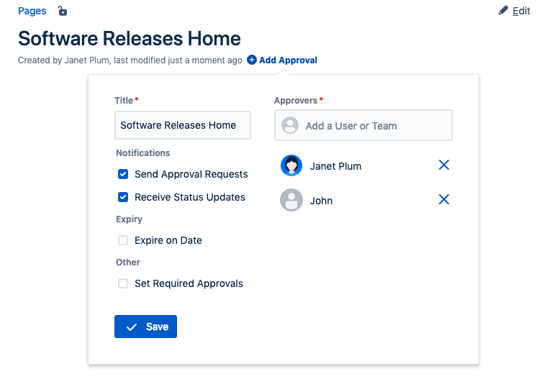Click user icon in approvers search field
This screenshot has width=539, height=392.
[290, 126]
